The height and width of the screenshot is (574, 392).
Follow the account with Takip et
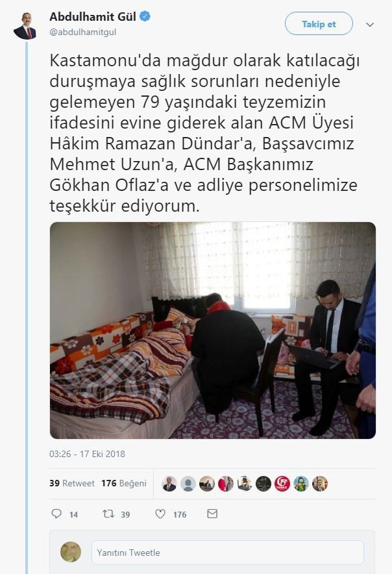tap(319, 23)
